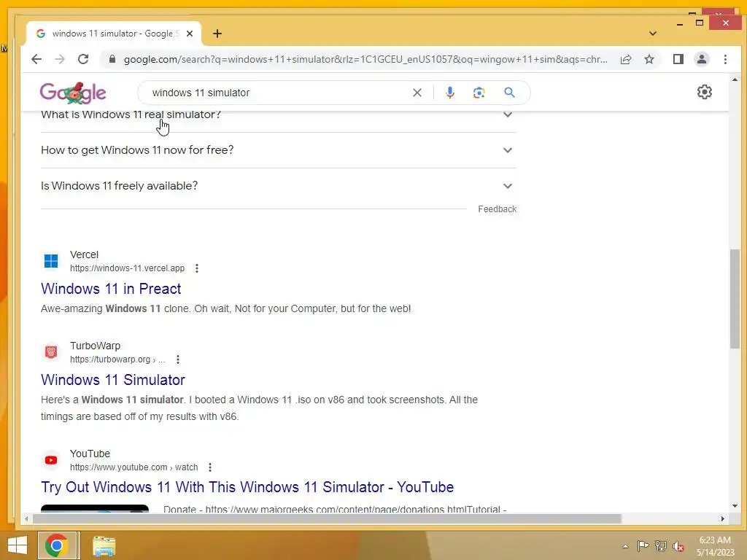Image resolution: width=747 pixels, height=560 pixels.
Task: Click the vertical scrollbar thumb
Action: coord(735,298)
